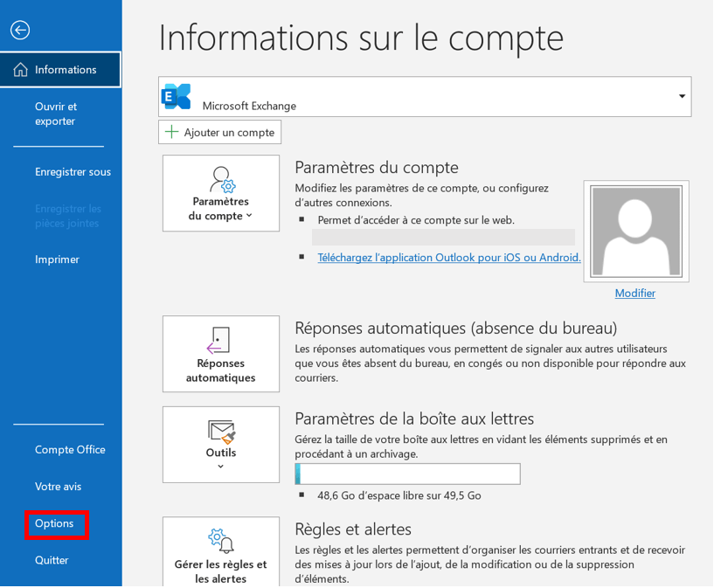Click the gear-and-bell rules and alerts icon
This screenshot has width=714, height=588.
pyautogui.click(x=221, y=541)
